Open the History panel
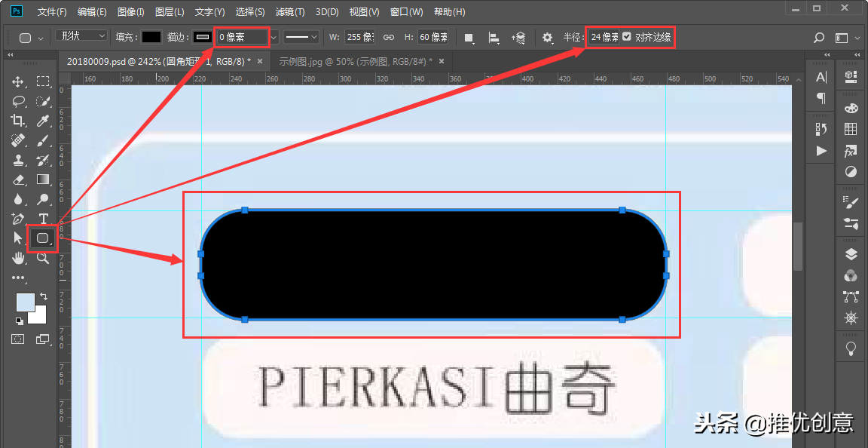 click(x=821, y=129)
